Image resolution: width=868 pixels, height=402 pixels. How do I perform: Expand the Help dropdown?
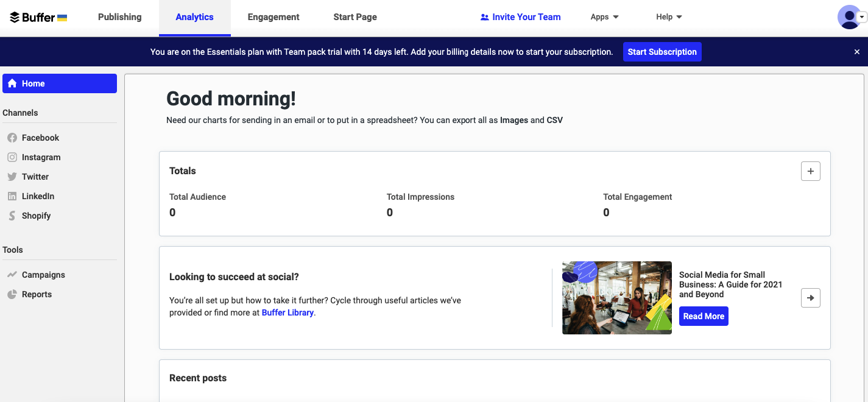coord(669,17)
